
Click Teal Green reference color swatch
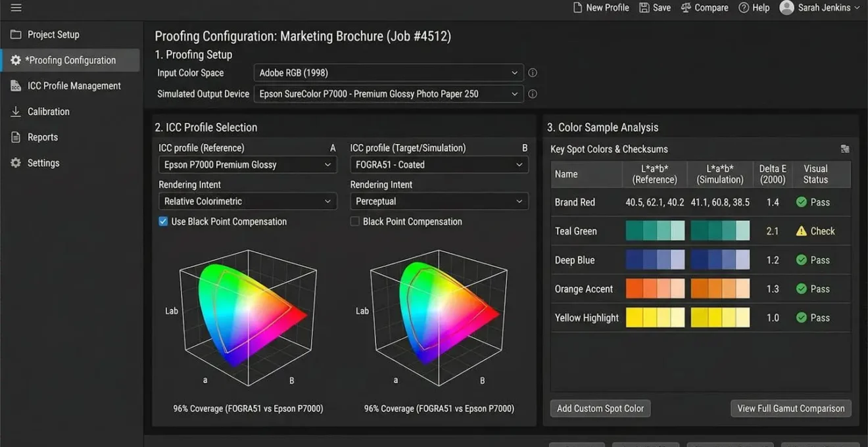point(655,231)
